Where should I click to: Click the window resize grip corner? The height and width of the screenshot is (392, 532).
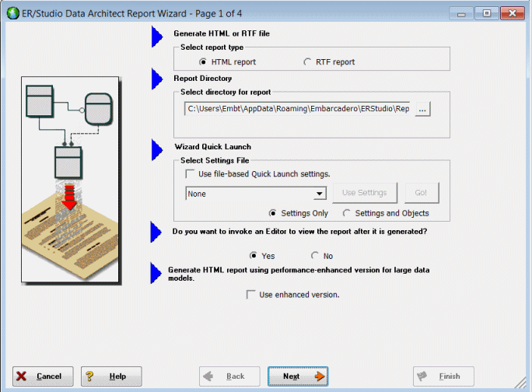coord(521,383)
